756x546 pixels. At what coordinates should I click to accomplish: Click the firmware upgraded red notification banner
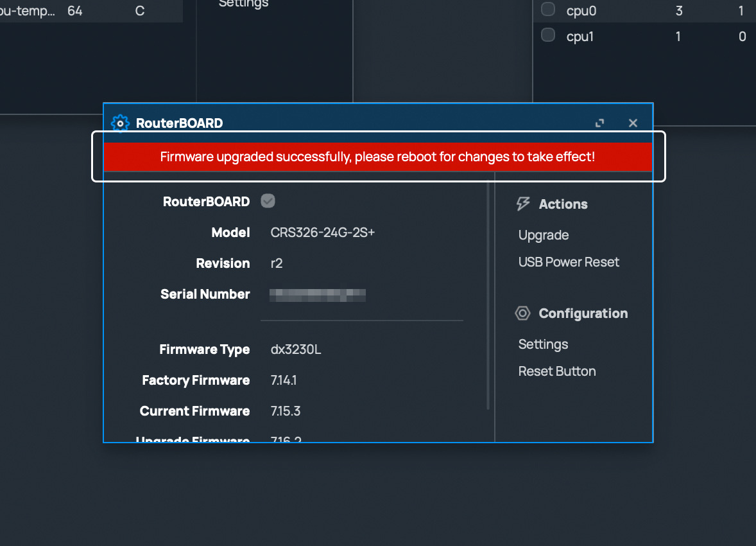378,157
